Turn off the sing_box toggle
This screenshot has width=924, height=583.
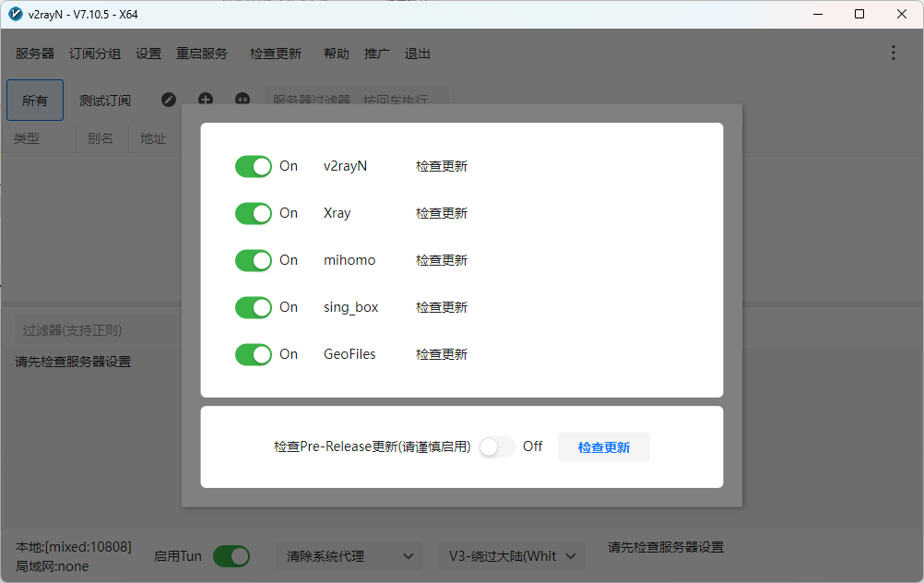[253, 307]
